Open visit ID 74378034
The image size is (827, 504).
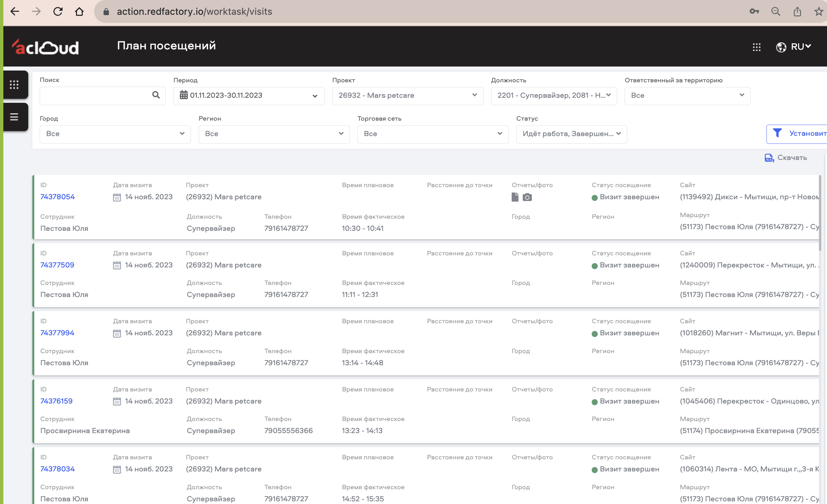(x=57, y=469)
